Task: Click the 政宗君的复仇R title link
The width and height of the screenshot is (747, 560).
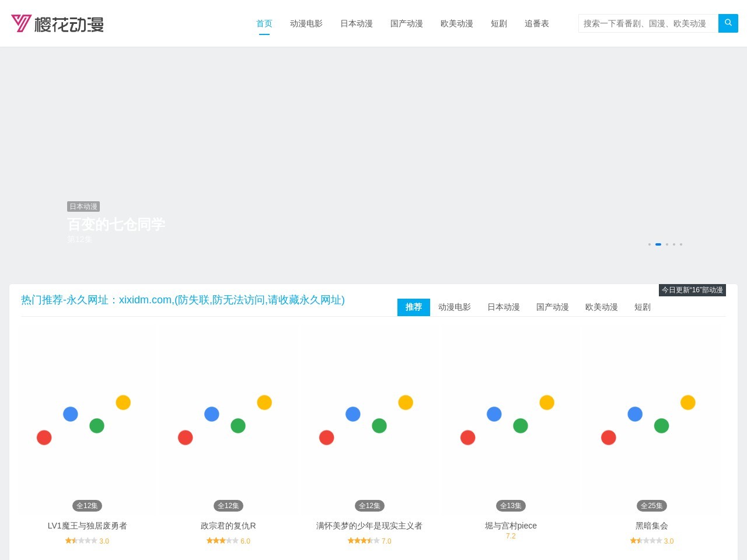Action: click(228, 526)
